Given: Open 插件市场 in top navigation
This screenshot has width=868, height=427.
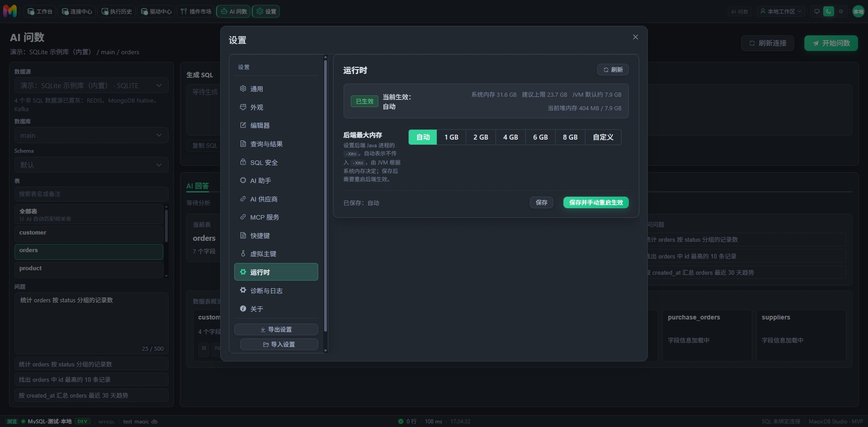Looking at the screenshot, I should tap(196, 11).
